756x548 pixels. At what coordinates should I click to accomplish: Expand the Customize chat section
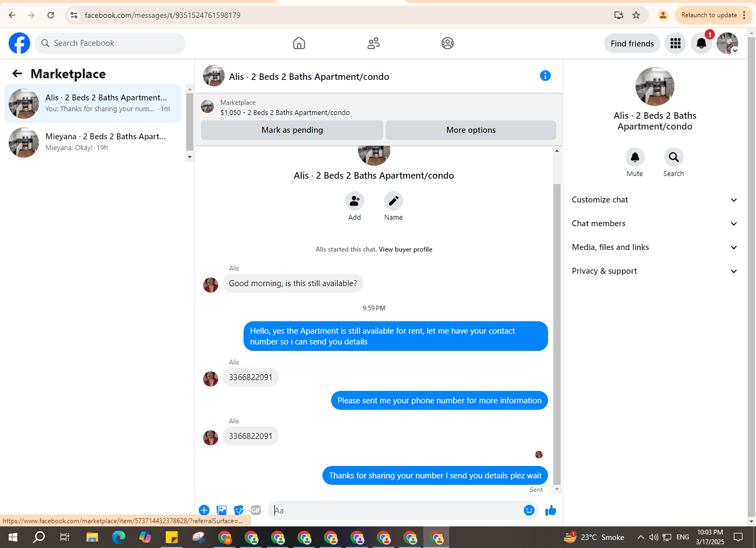click(654, 200)
